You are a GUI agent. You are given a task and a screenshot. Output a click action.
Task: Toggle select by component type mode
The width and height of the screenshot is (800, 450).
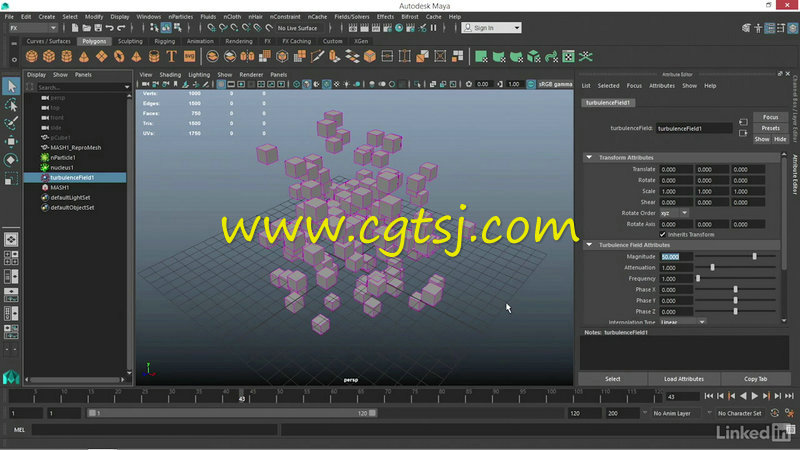click(x=178, y=28)
